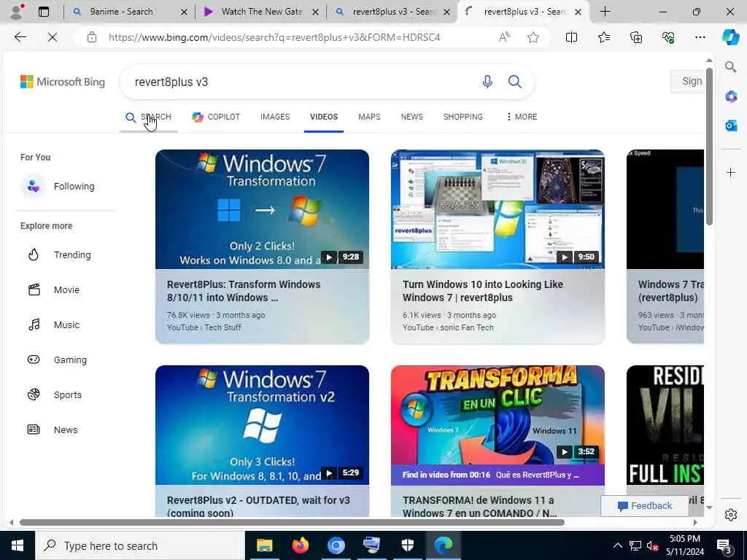747x560 pixels.
Task: Switch to the Shopping tab
Action: pos(462,117)
